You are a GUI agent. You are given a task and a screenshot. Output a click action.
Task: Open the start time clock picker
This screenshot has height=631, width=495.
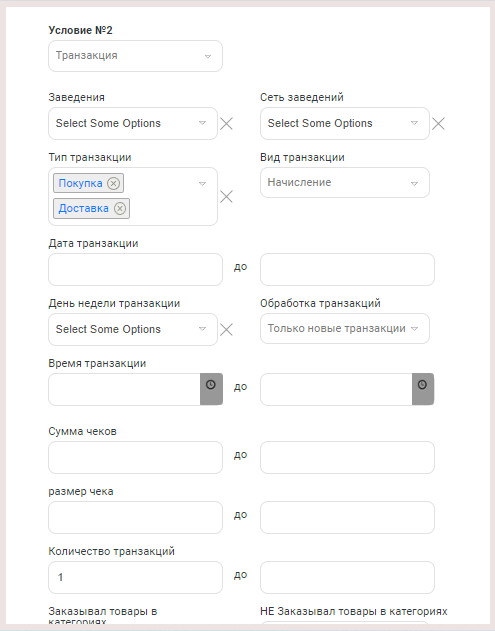click(211, 389)
